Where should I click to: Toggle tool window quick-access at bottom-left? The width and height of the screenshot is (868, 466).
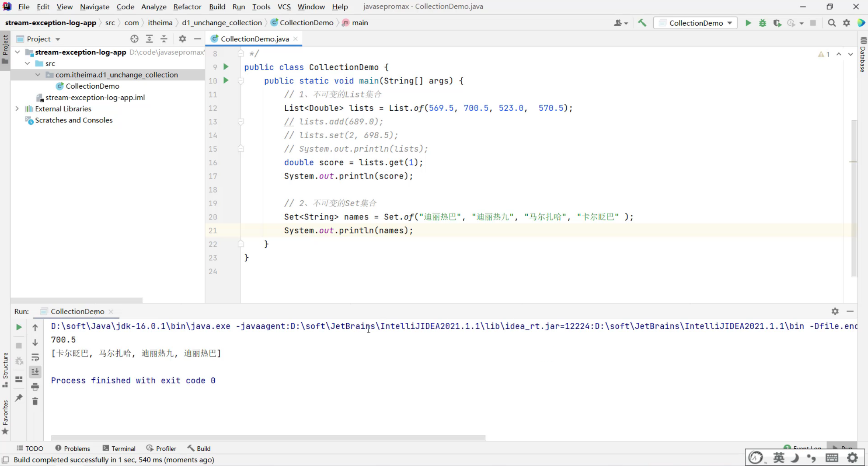[6, 460]
